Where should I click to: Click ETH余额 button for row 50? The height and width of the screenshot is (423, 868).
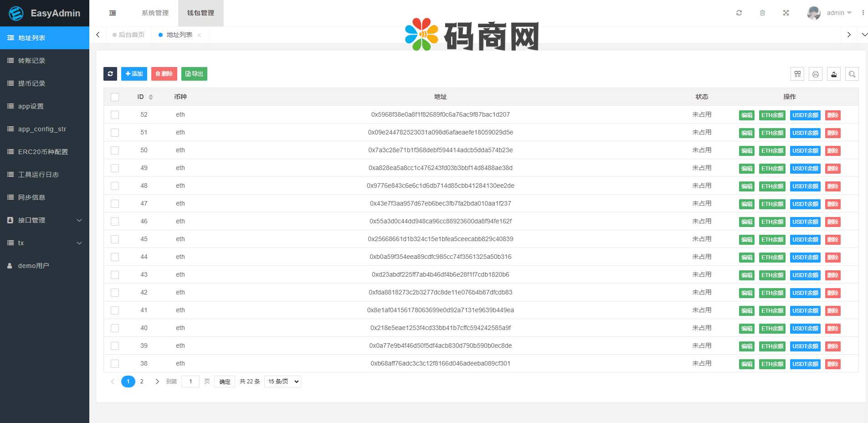coord(772,151)
